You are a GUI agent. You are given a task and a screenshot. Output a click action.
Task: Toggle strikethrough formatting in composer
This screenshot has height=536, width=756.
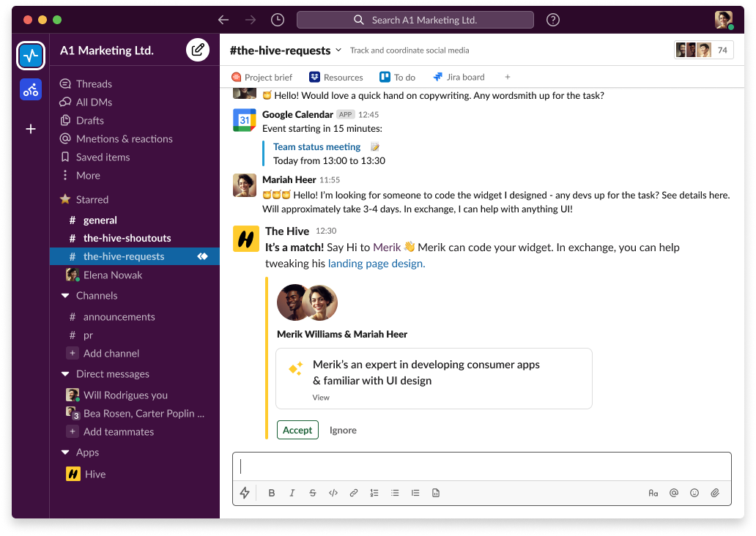313,493
